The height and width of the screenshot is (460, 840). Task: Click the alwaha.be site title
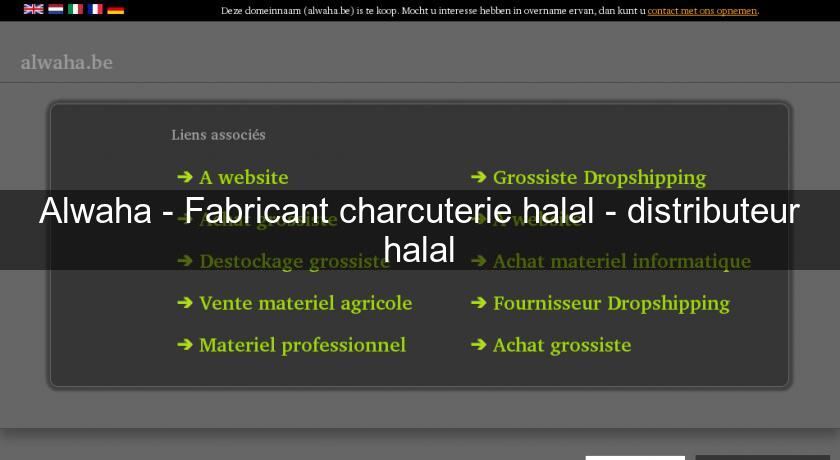click(x=66, y=63)
